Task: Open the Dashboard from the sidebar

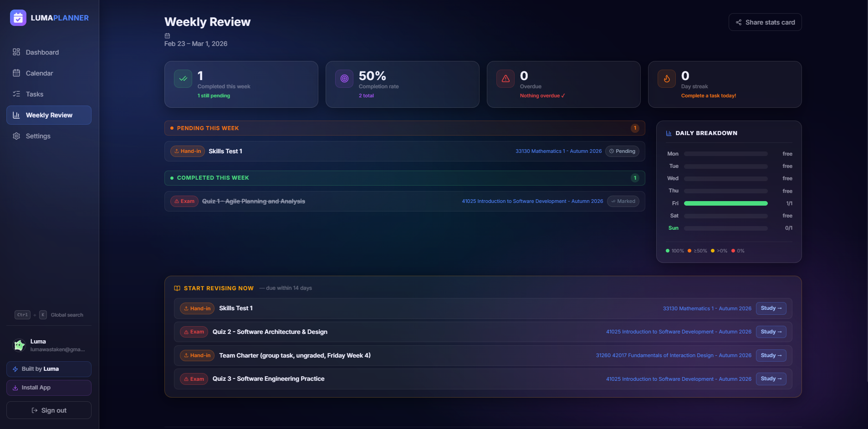Action: [x=42, y=52]
